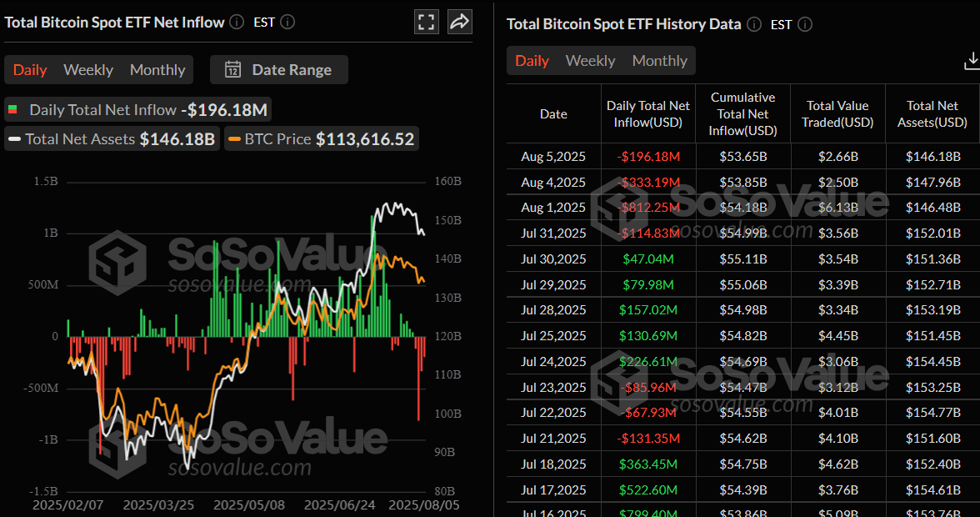Click the Aug 5, 2025 date entry
The height and width of the screenshot is (517, 980).
(552, 157)
